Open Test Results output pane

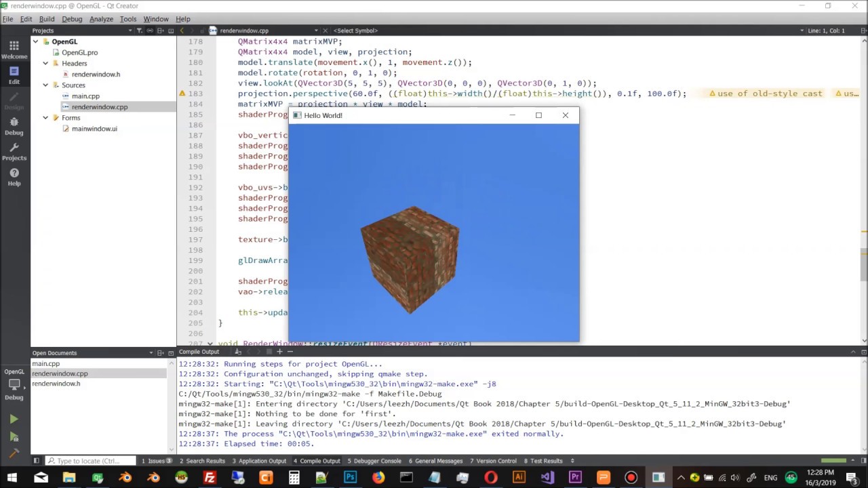point(543,461)
